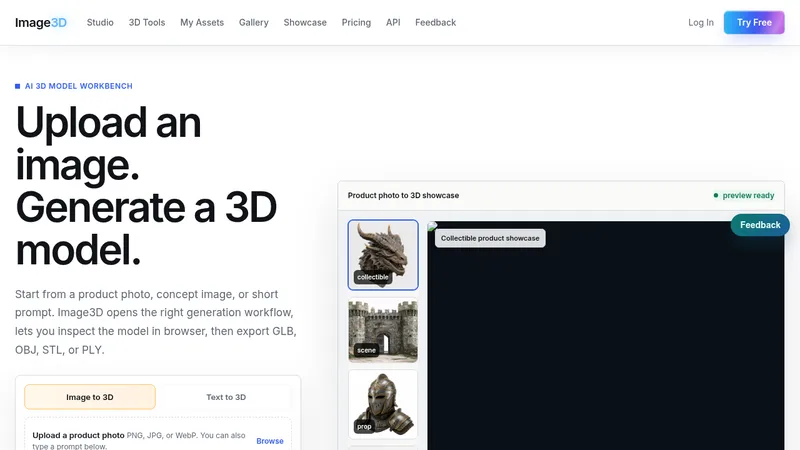Click the Try Free button

tap(754, 22)
